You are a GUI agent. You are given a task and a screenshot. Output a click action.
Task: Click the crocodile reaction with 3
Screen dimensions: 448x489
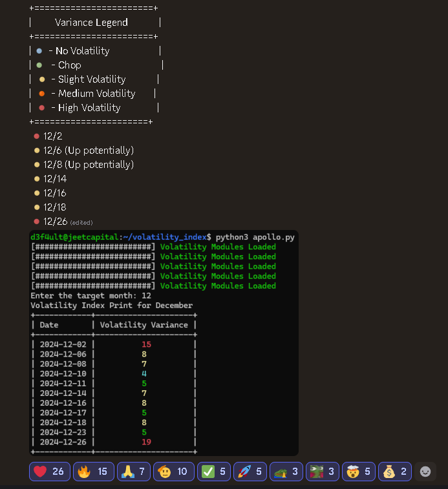(286, 472)
